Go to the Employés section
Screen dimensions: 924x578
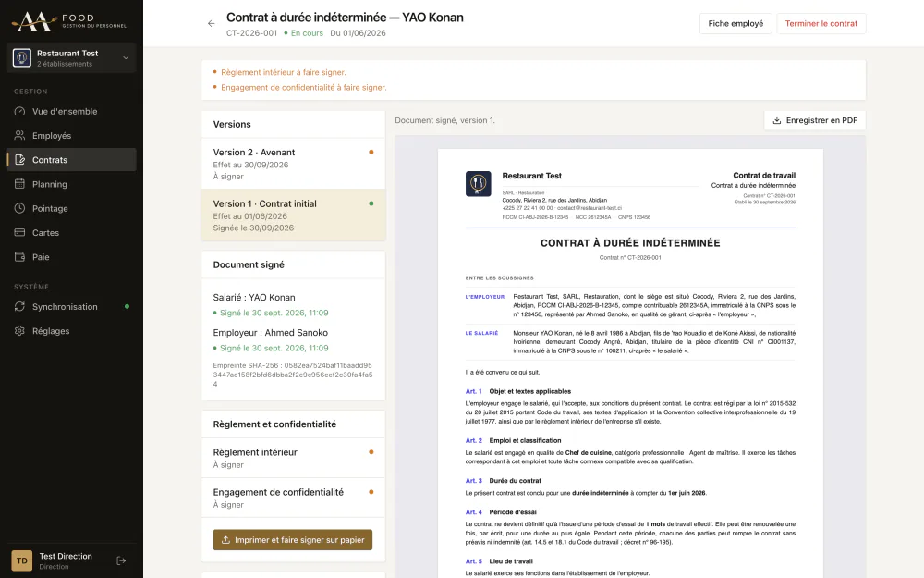coord(72,136)
